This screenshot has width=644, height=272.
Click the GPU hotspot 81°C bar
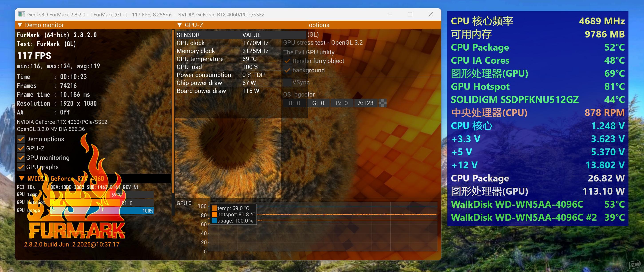tap(102, 203)
